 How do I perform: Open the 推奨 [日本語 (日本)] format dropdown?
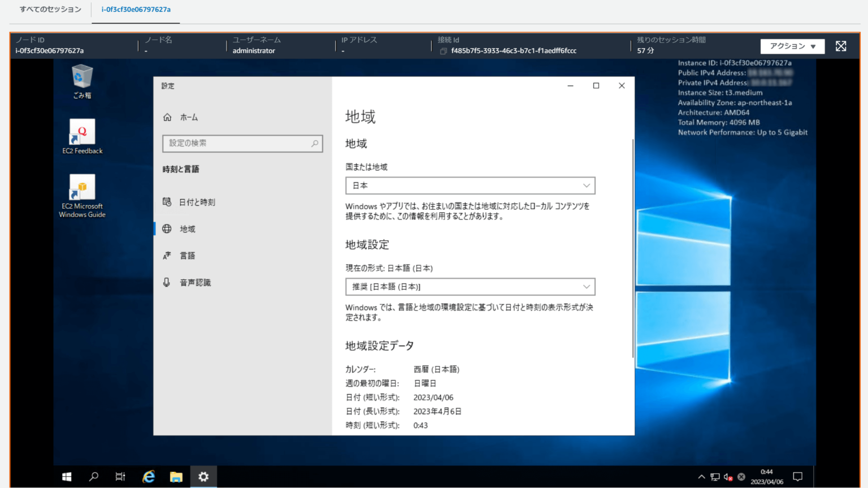click(470, 287)
